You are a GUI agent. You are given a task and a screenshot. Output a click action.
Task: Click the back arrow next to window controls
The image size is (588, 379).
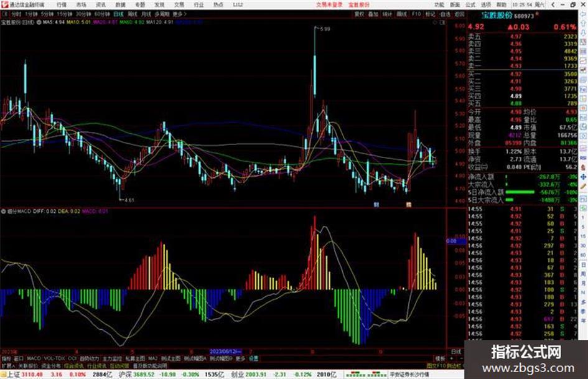point(553,5)
